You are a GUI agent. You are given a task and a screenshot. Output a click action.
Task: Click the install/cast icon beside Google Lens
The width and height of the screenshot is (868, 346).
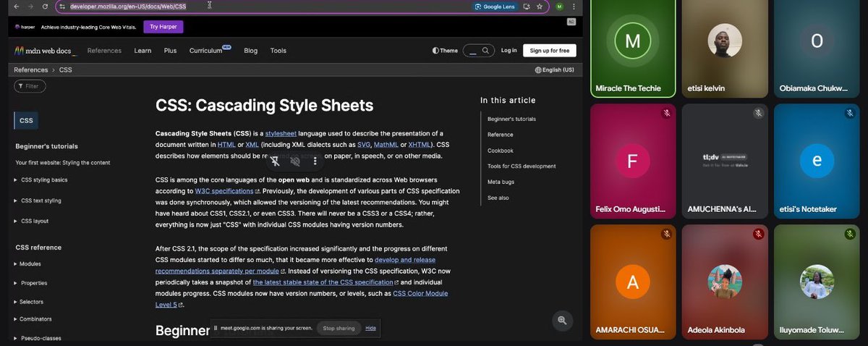(526, 7)
